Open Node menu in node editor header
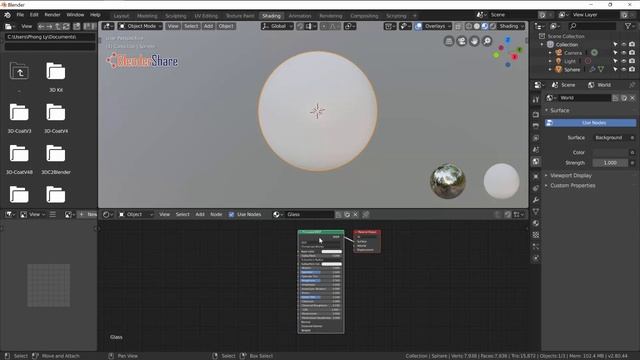 tap(216, 214)
